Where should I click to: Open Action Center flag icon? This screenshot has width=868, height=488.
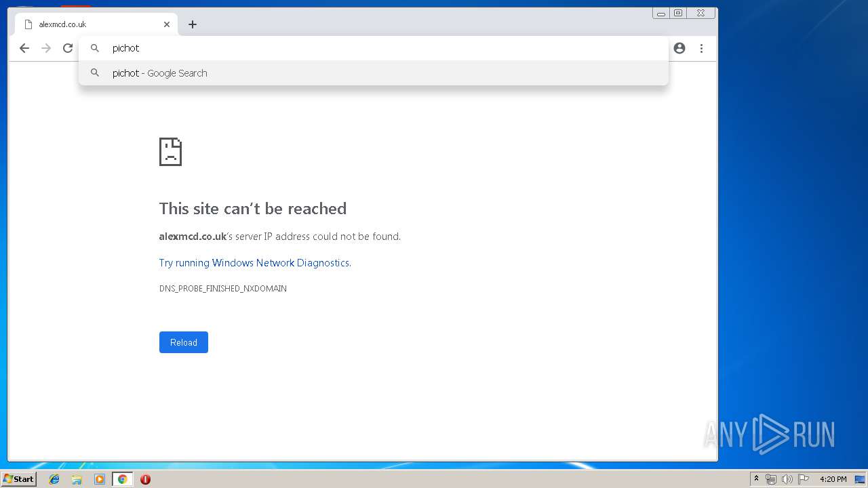coord(804,479)
